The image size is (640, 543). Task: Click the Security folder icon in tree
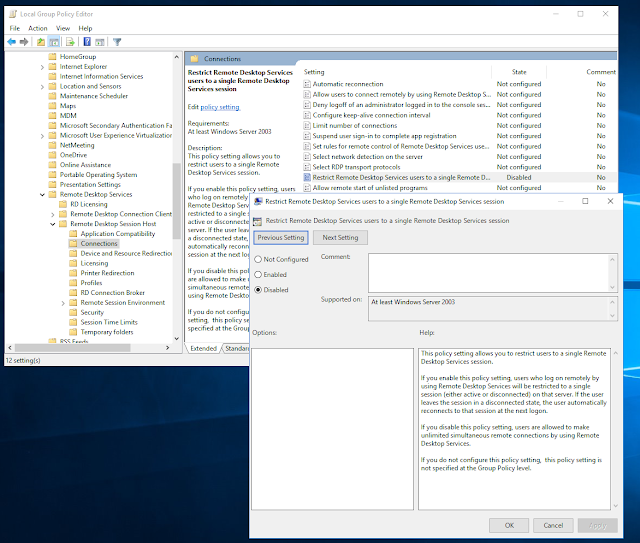tap(73, 312)
